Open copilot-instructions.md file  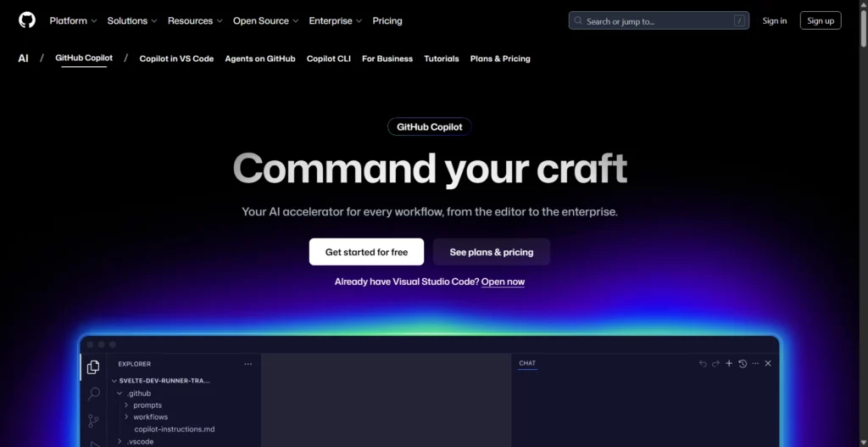pos(175,429)
